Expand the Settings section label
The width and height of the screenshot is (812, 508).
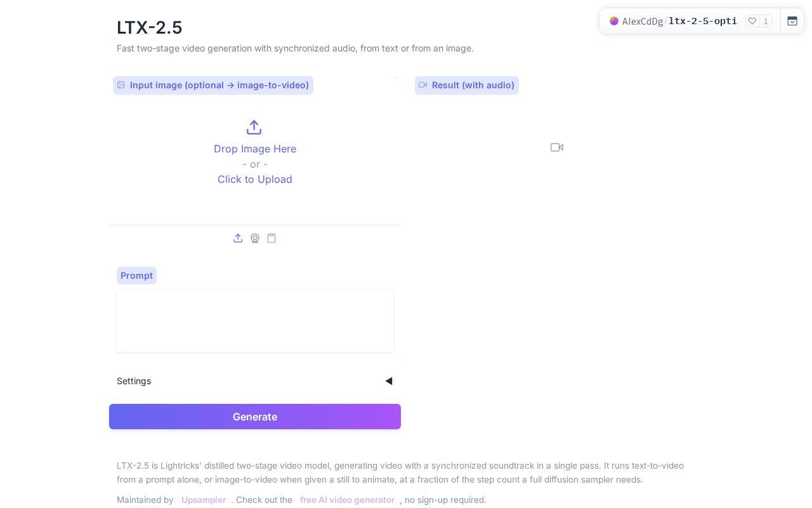[x=134, y=381]
